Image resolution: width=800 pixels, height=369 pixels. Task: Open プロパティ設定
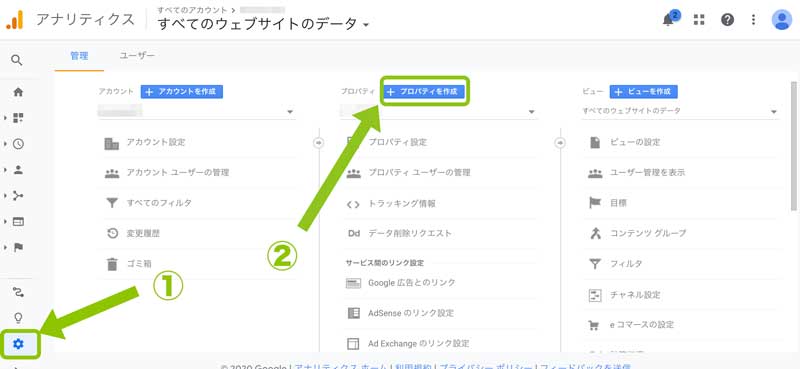tap(397, 142)
